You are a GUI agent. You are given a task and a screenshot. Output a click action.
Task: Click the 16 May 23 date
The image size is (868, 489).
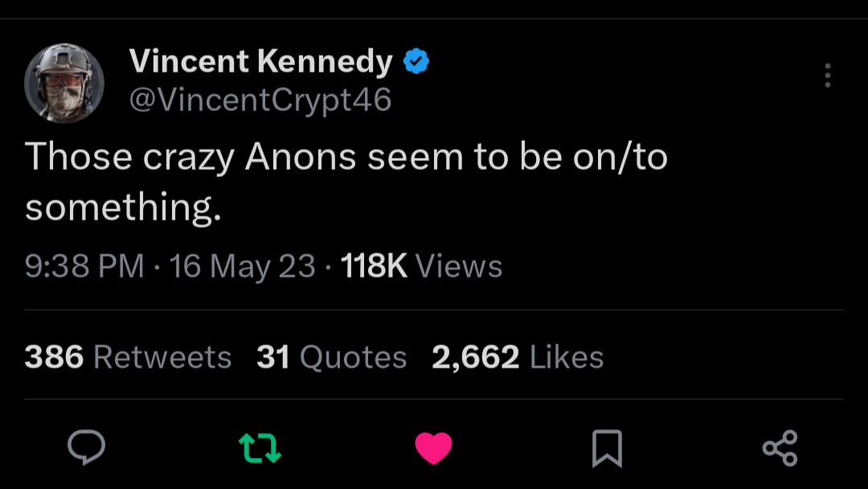point(243,266)
